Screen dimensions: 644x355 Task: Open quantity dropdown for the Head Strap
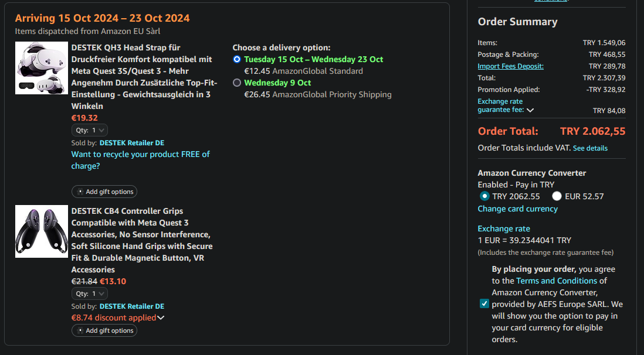[x=89, y=130]
